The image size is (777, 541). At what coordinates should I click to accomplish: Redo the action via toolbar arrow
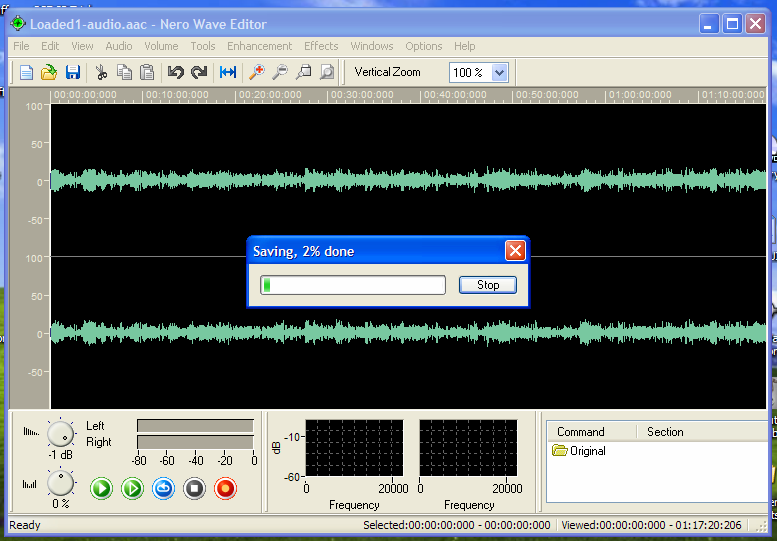[199, 72]
